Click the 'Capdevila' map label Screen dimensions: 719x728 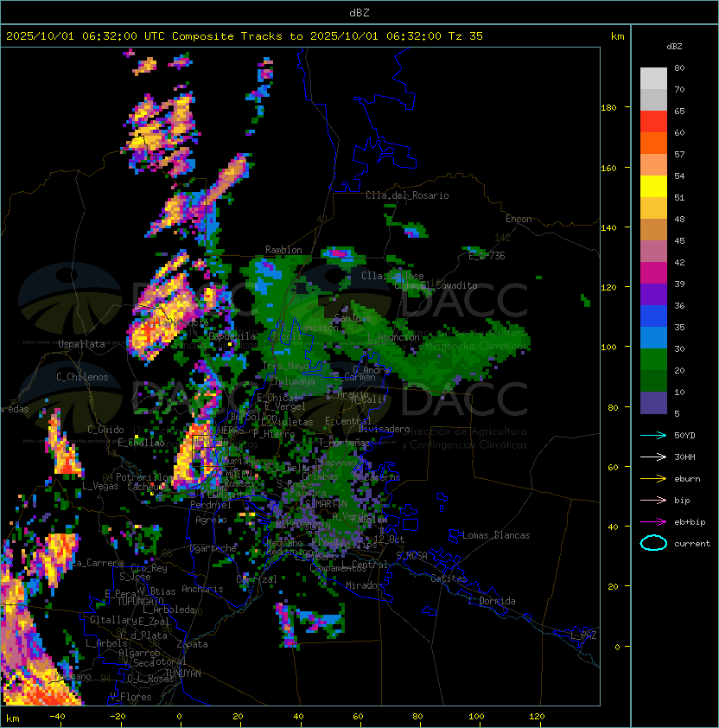point(232,336)
